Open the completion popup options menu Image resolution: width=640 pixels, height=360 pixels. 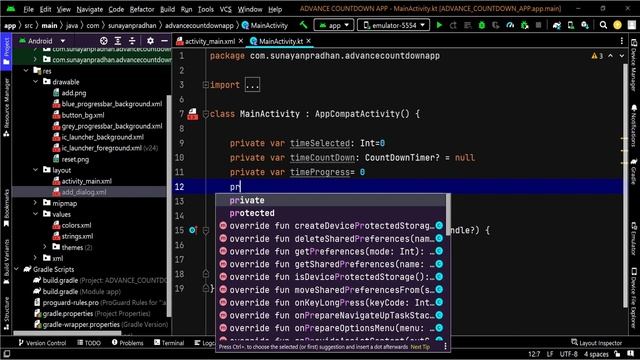pos(445,347)
